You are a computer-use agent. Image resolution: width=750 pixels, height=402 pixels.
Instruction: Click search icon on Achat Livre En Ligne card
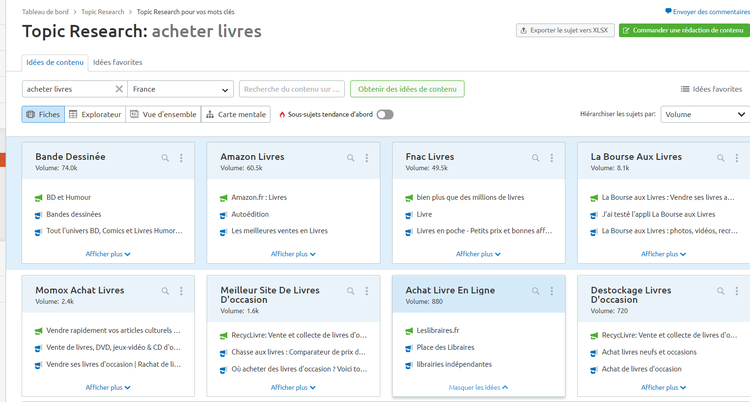click(536, 291)
